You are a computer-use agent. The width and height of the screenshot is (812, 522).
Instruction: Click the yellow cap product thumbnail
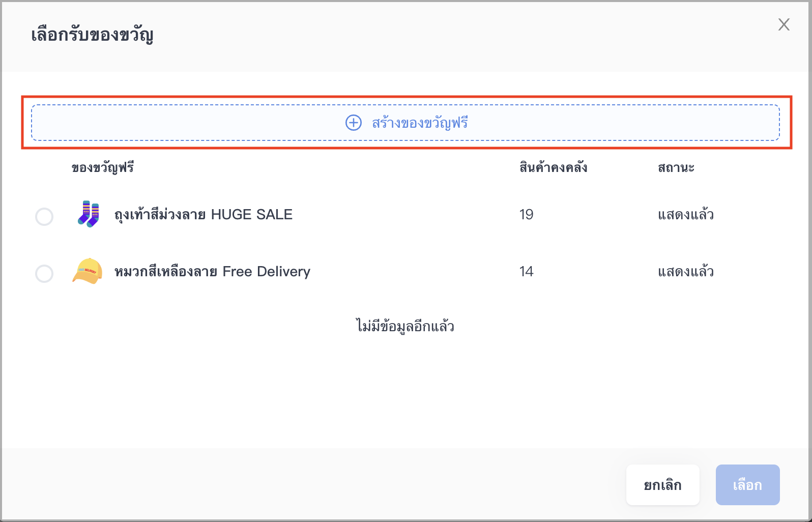pos(88,271)
